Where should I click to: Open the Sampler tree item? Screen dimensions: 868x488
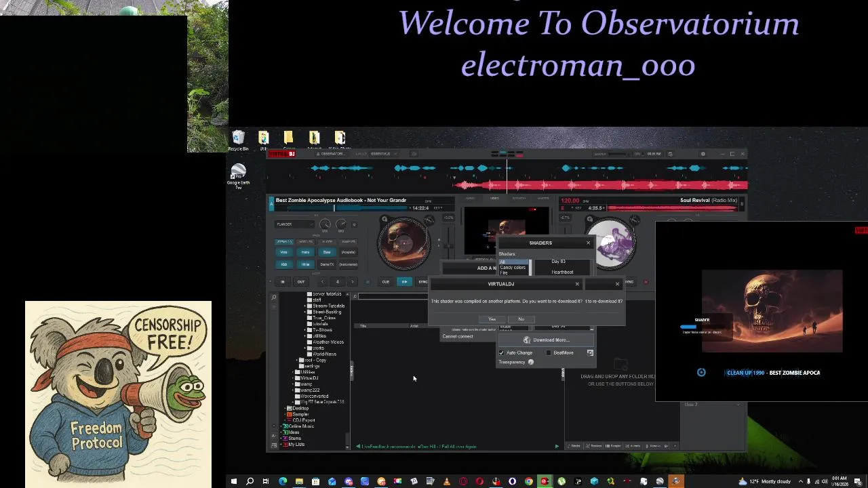tap(300, 414)
